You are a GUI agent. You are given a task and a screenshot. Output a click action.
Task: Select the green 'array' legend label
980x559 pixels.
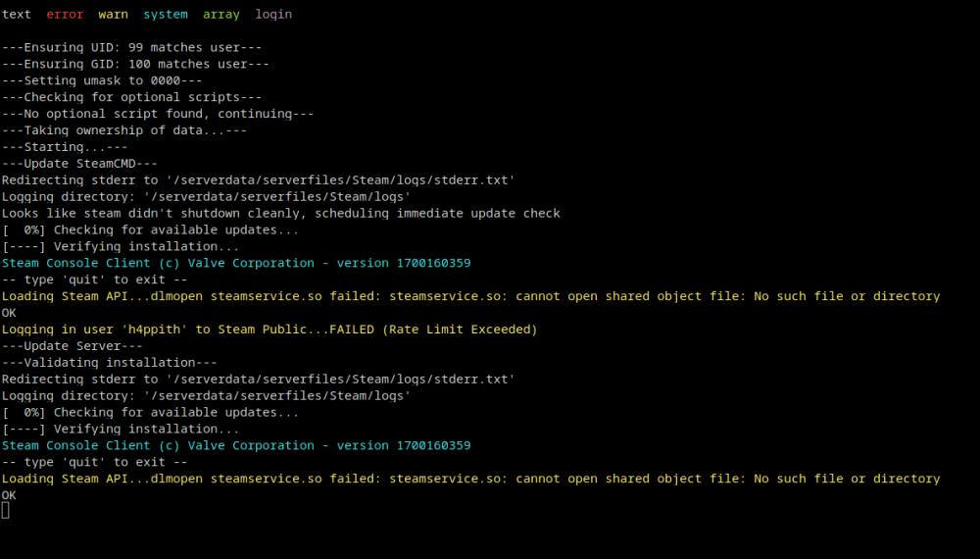click(x=221, y=15)
